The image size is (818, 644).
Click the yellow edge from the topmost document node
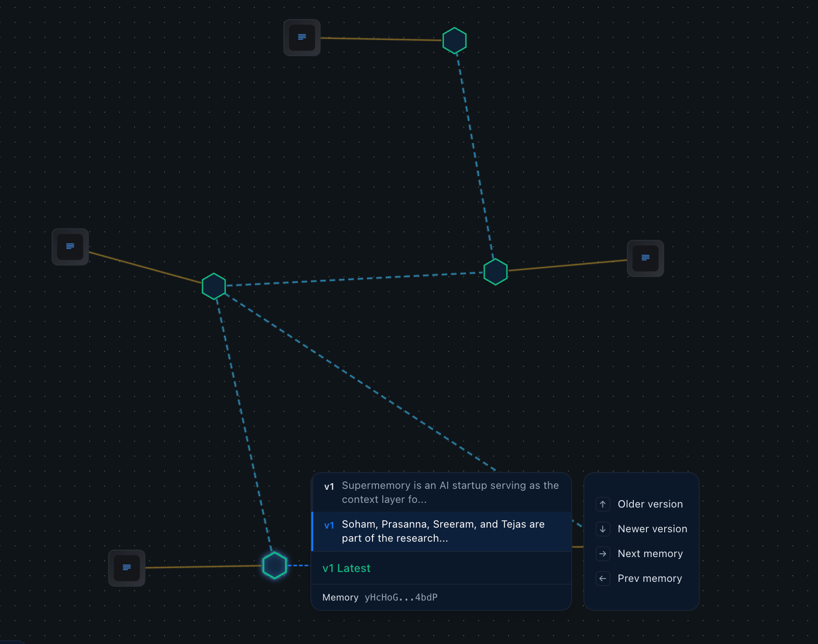click(x=381, y=39)
